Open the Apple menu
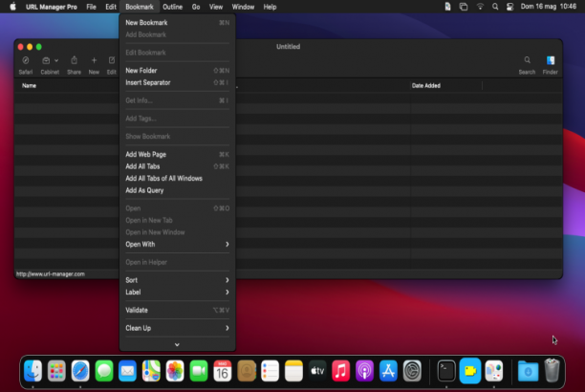 point(12,7)
